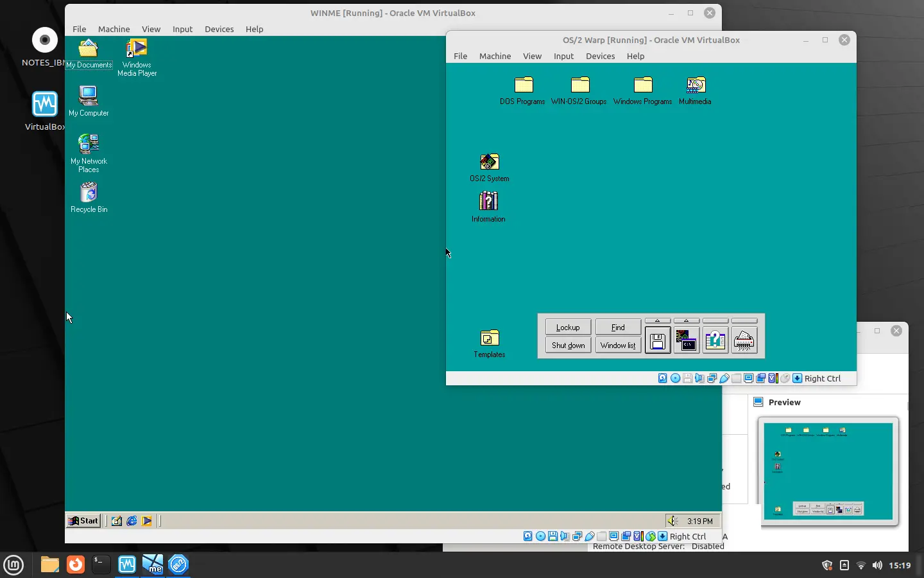Open the Devices menu in the WINME window
The width and height of the screenshot is (924, 578).
(219, 29)
